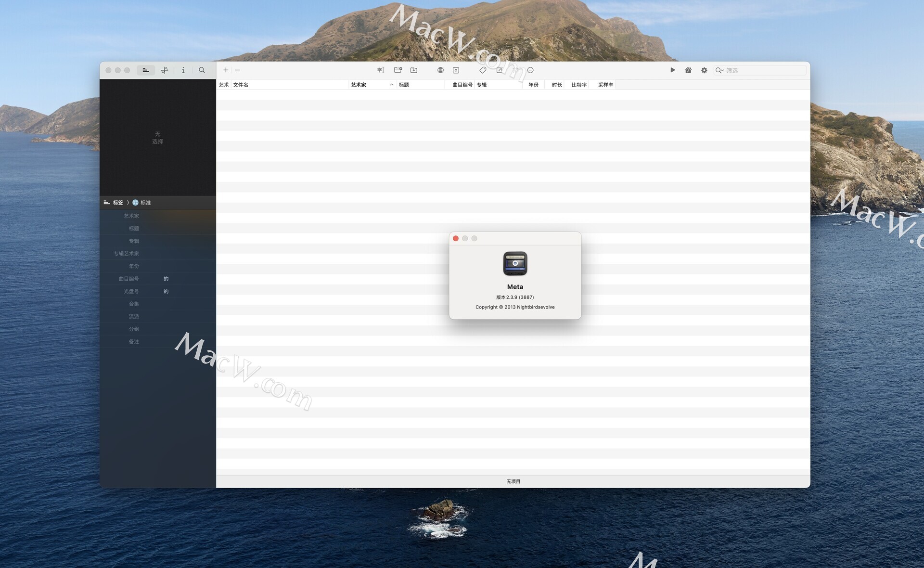The width and height of the screenshot is (924, 568).
Task: Open the filter search options dropdown
Action: tap(719, 71)
